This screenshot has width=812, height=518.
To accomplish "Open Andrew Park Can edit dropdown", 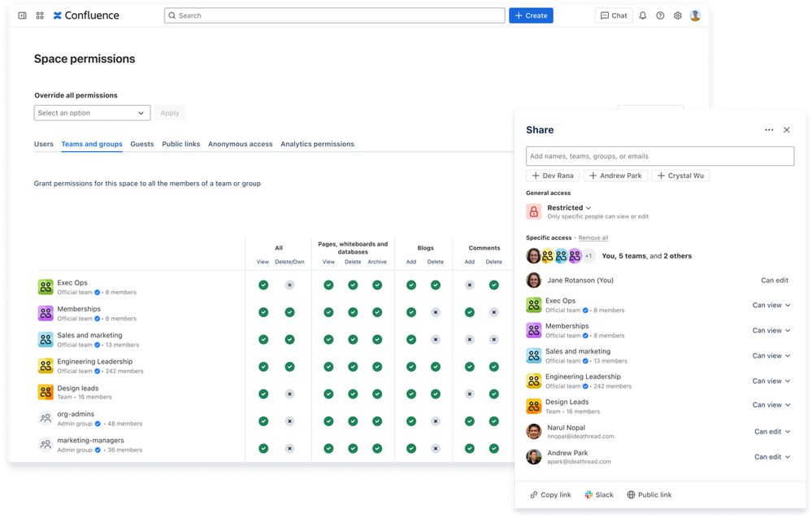I will tap(772, 457).
